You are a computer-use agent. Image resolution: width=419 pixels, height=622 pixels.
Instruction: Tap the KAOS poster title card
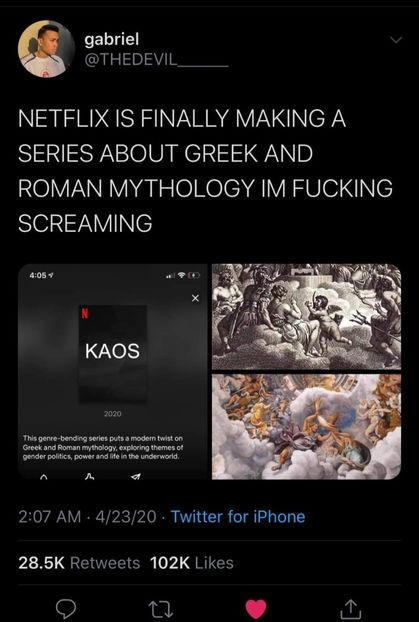click(113, 354)
